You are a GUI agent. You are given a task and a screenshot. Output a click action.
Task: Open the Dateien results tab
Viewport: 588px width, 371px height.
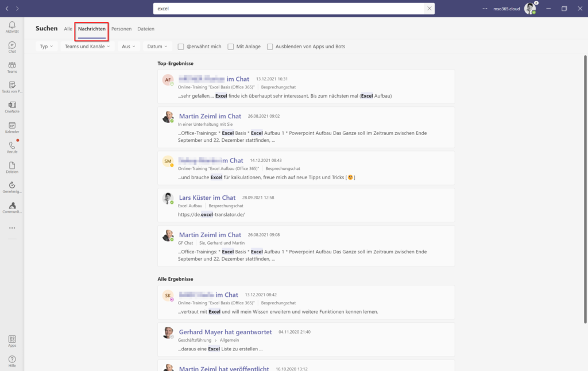point(146,29)
